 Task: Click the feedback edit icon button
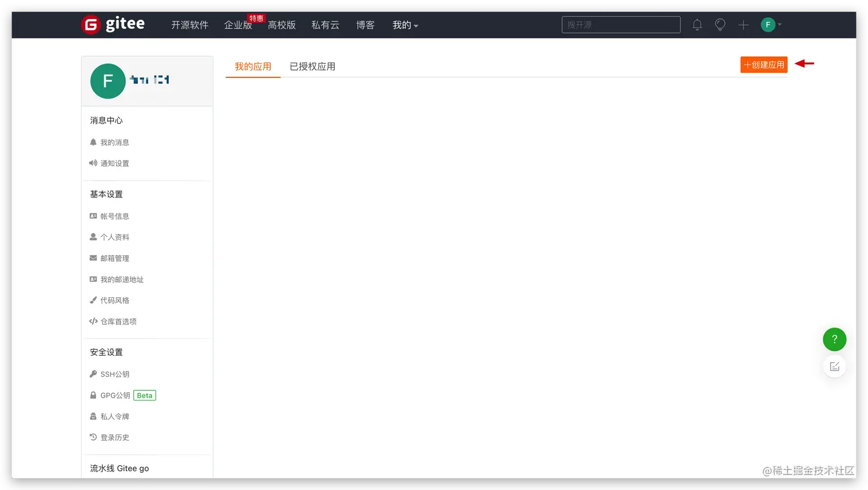coord(835,367)
